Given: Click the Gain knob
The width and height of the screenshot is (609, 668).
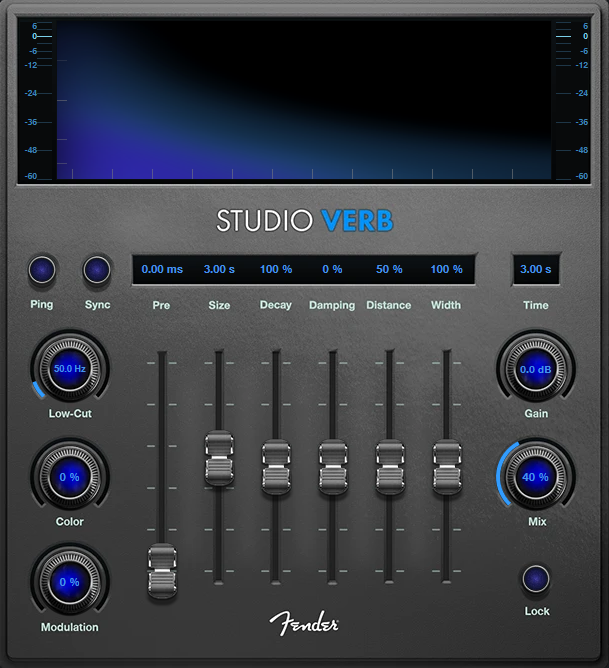Looking at the screenshot, I should 536,369.
